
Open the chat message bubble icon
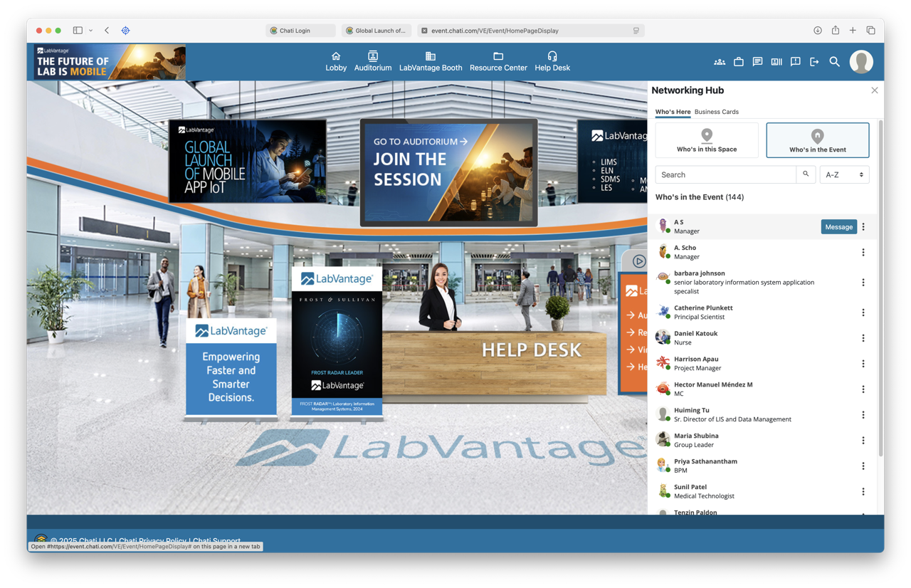(757, 62)
